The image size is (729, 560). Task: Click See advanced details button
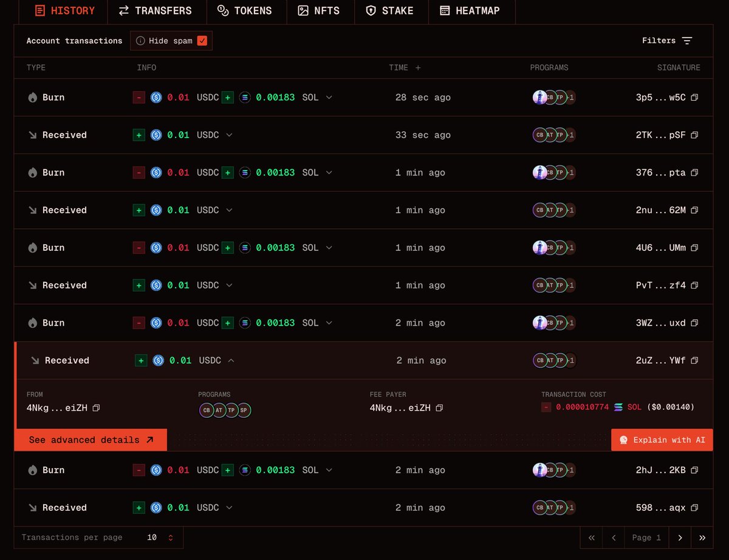[x=91, y=440]
